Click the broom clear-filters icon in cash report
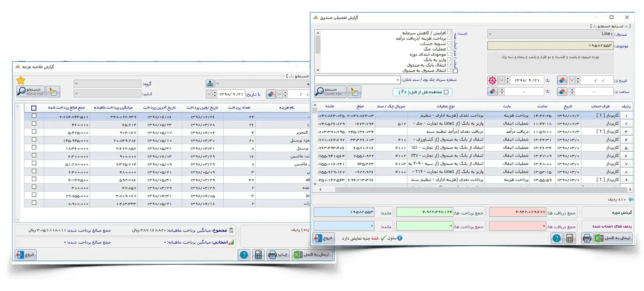 (x=355, y=91)
